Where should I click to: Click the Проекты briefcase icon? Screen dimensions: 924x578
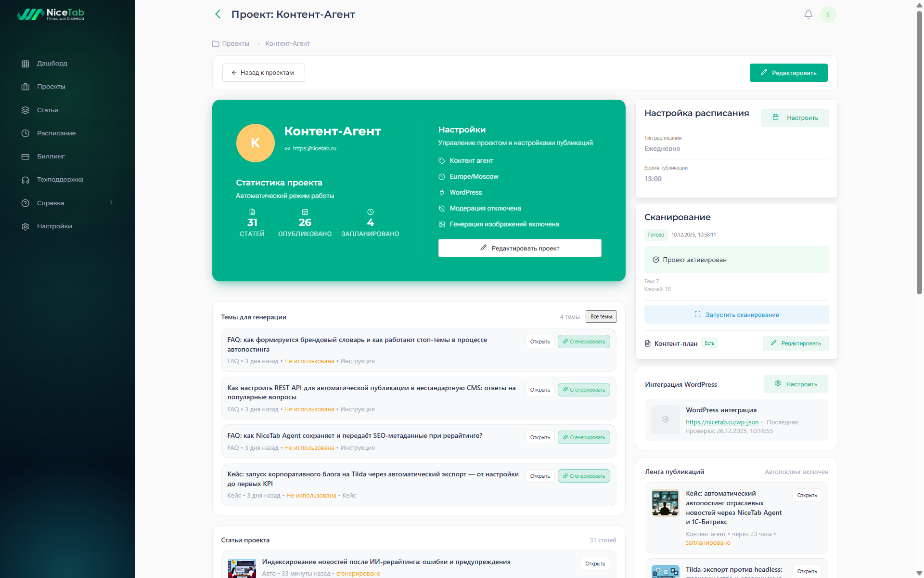coord(26,87)
